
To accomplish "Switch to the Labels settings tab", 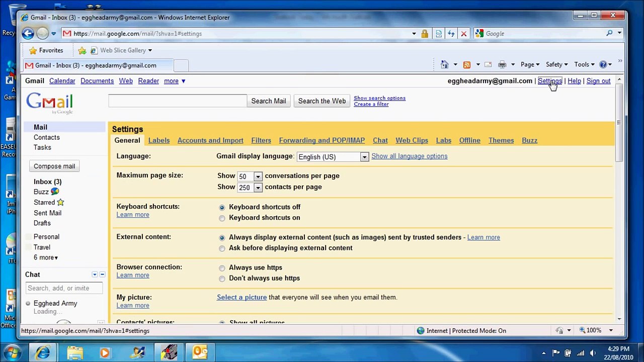I will coord(159,140).
